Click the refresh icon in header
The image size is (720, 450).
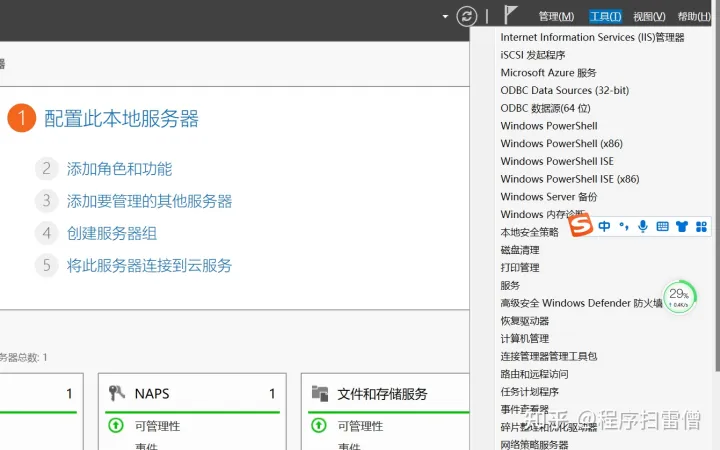pyautogui.click(x=467, y=17)
